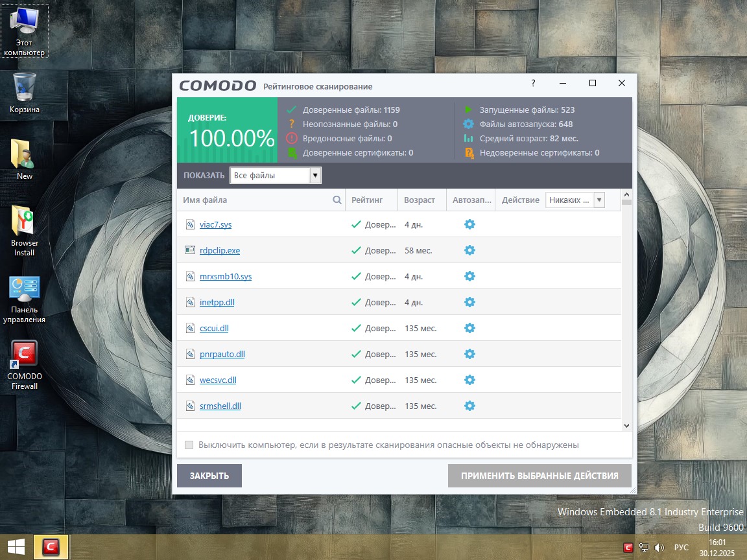
Task: Click COMODO icon in the system tray
Action: [628, 548]
